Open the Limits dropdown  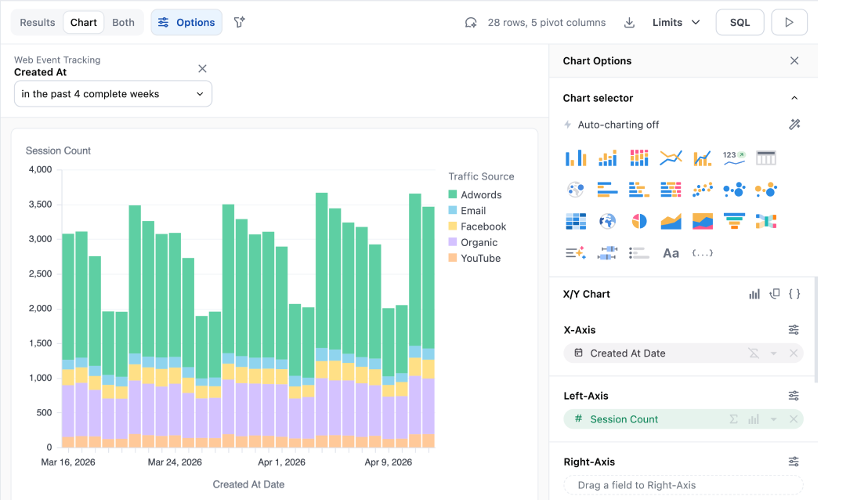674,22
